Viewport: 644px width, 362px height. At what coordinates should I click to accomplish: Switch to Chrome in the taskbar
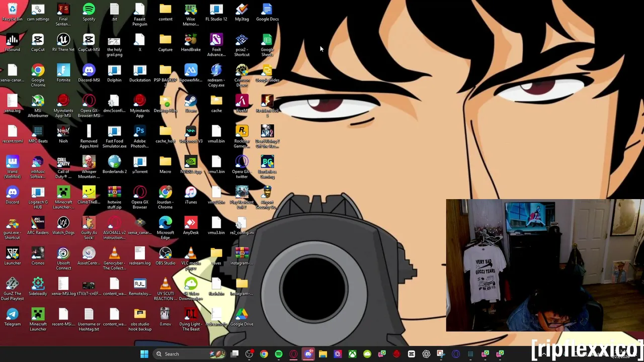point(264,354)
